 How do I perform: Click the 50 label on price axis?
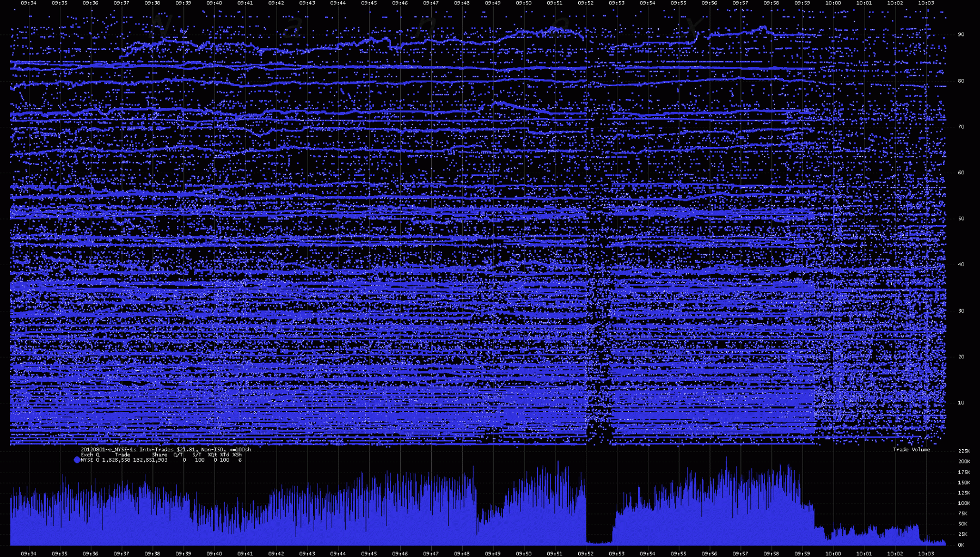pos(961,219)
